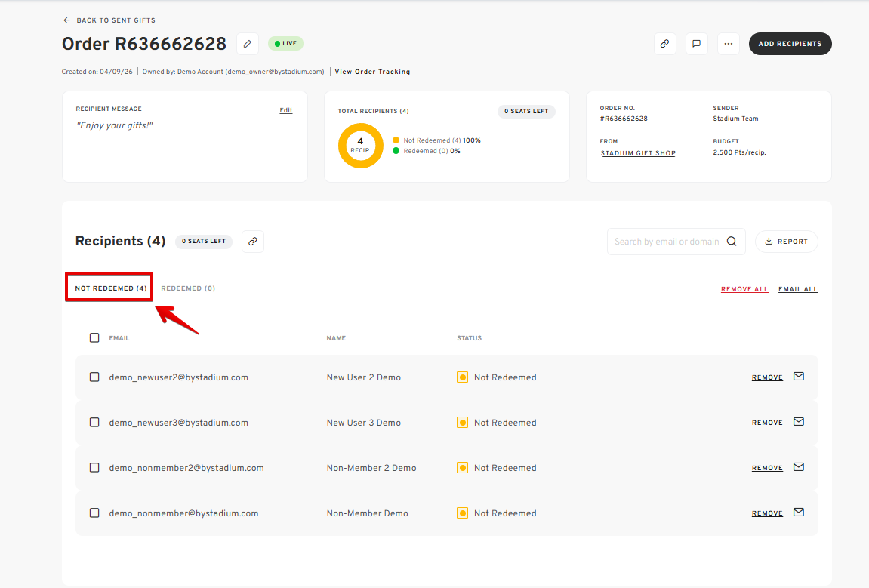
Task: Click the pencil edit icon beside order title
Action: pyautogui.click(x=248, y=44)
